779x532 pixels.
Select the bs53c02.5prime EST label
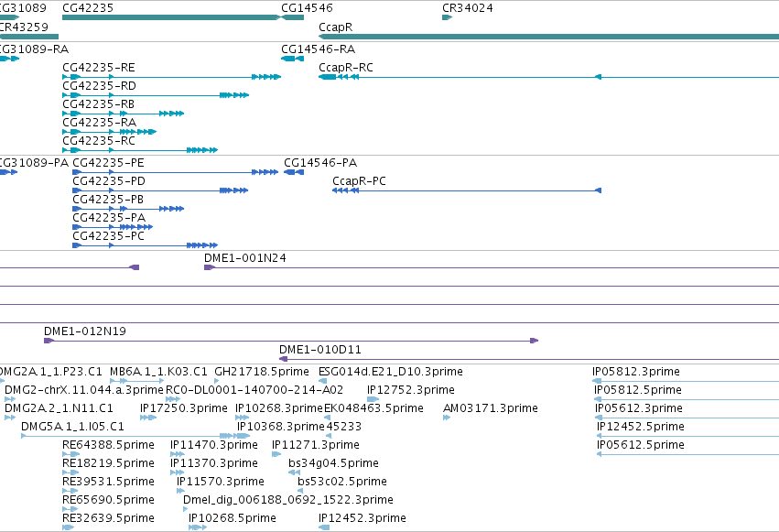point(342,482)
